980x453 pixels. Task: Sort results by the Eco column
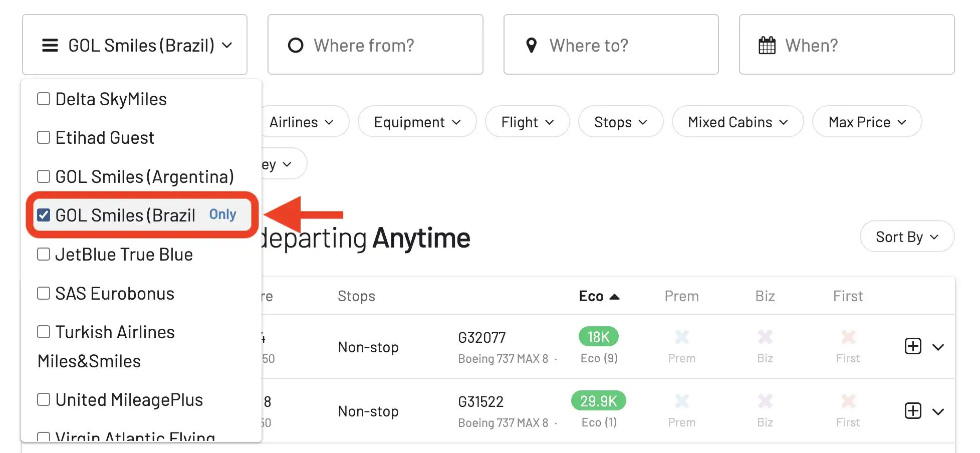click(599, 296)
